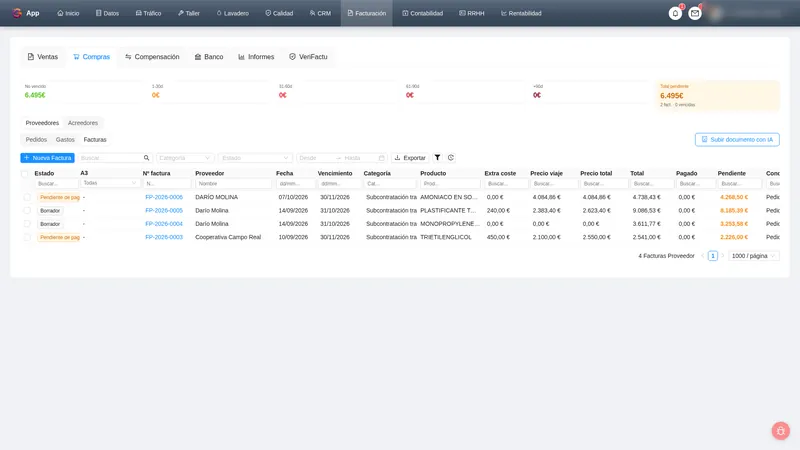Toggle the select-all checkbox in header
The width and height of the screenshot is (800, 450).
click(x=24, y=173)
